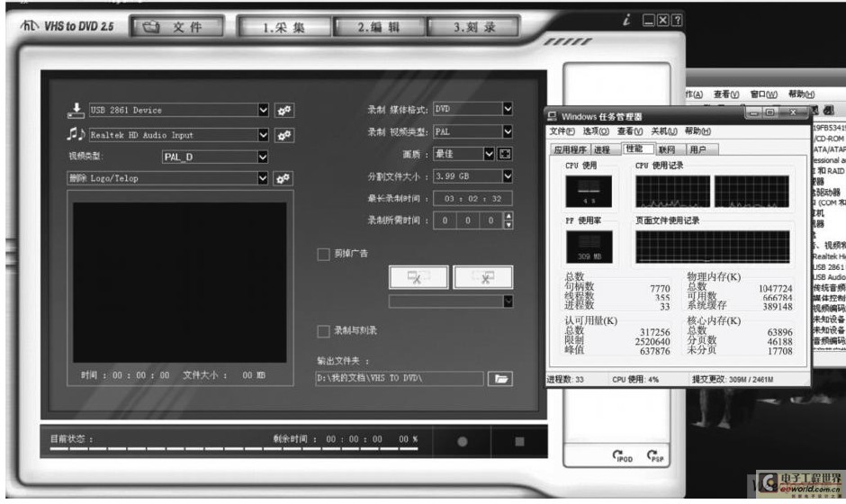This screenshot has height=504, width=846.
Task: Expand the empty dropdown below the scissors buttons
Action: coord(508,301)
